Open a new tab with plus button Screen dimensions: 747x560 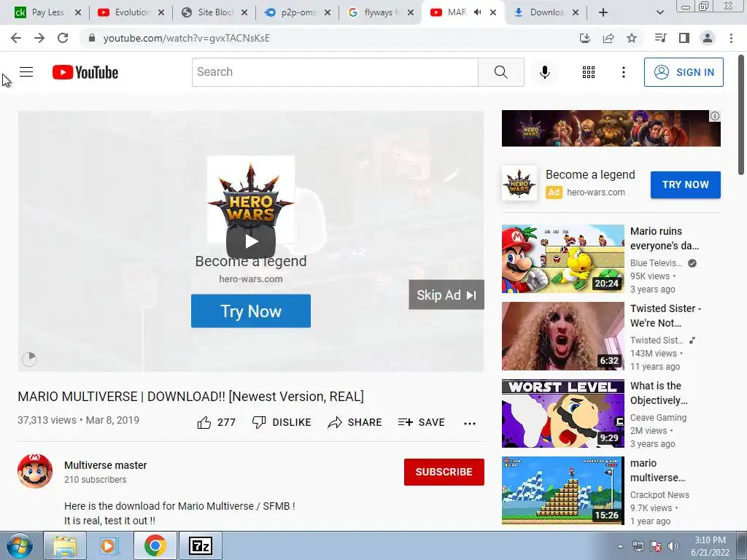603,12
